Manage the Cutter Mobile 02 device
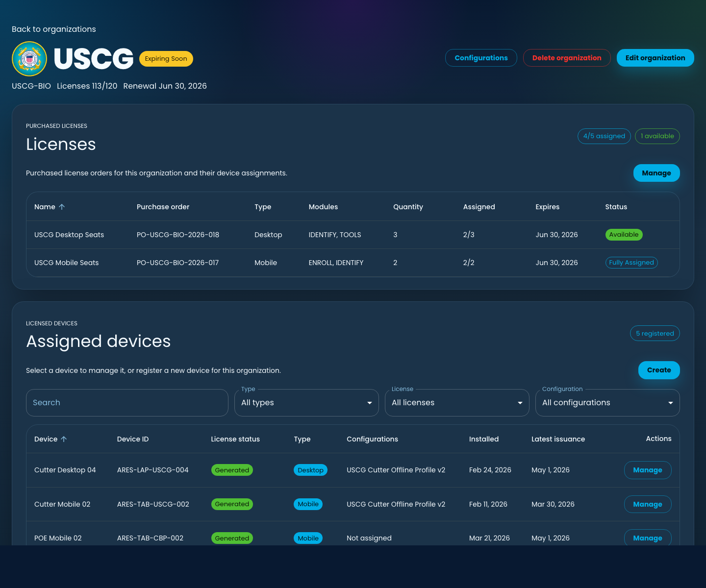 (648, 504)
